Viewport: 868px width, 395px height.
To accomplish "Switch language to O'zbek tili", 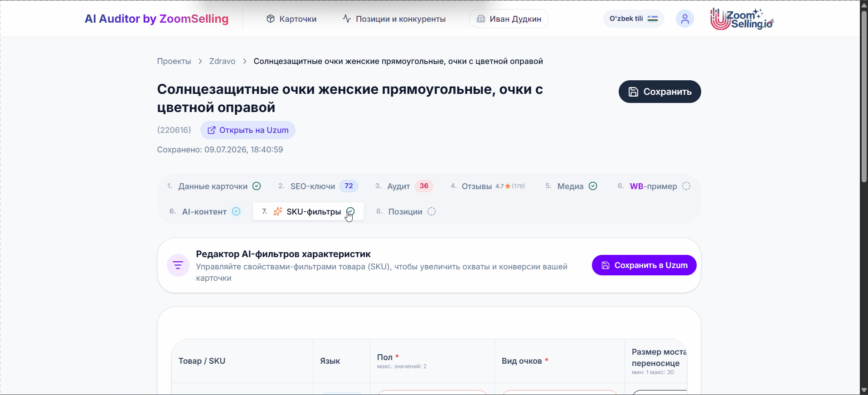I will (x=633, y=19).
